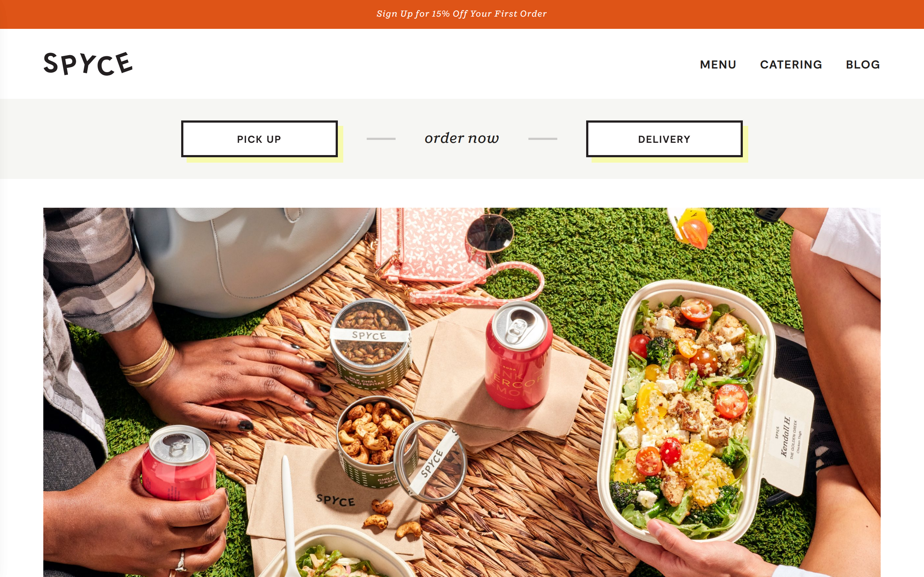Screen dimensions: 924x577
Task: Click the SPYCE logo in the header
Action: pos(88,64)
